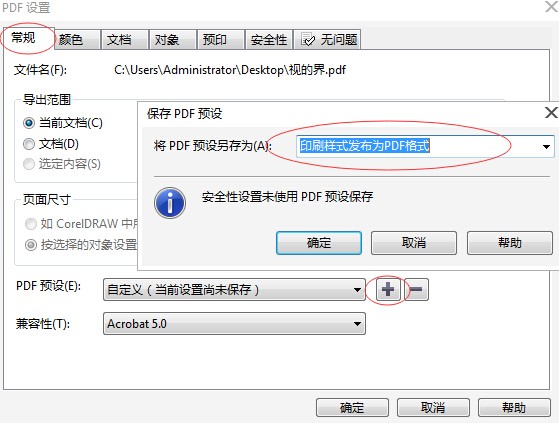This screenshot has height=423, width=559.
Task: Click the checkmark icon on 无问题 tab
Action: (x=308, y=39)
